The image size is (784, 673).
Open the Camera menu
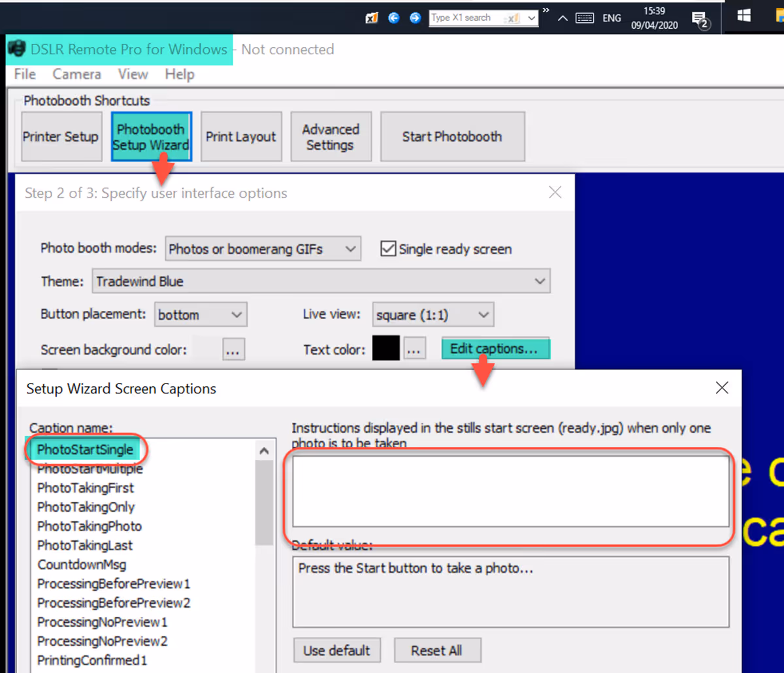click(x=76, y=74)
